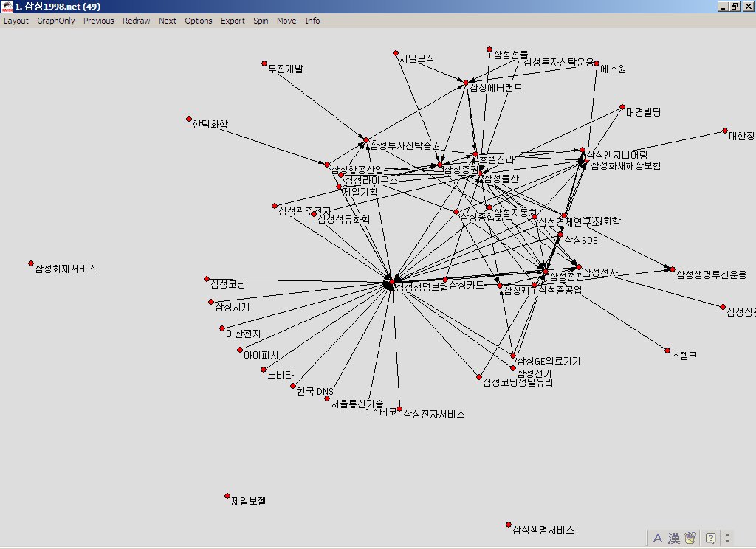Select the 삼성생명서비스 node
The height and width of the screenshot is (549, 756).
[509, 525]
